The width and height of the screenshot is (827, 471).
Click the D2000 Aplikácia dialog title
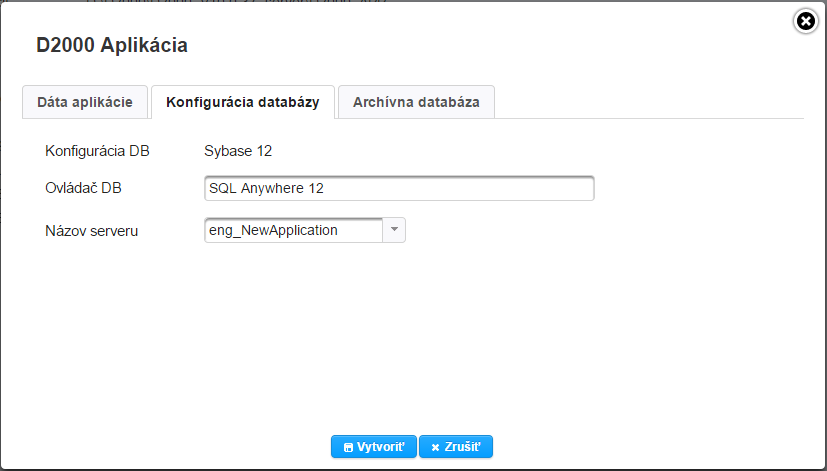pos(112,45)
